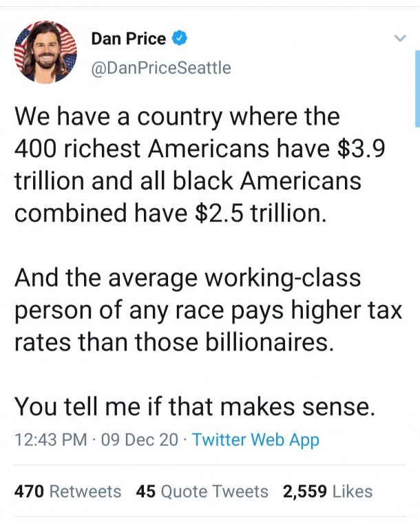420x522 pixels.
Task: Click the "$2.5 trillion" amount text
Action: (x=255, y=213)
